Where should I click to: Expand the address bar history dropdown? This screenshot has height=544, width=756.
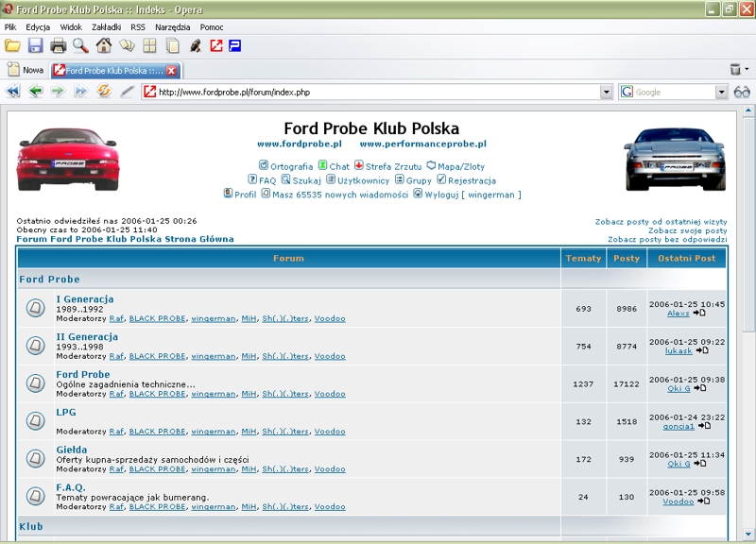coord(606,92)
